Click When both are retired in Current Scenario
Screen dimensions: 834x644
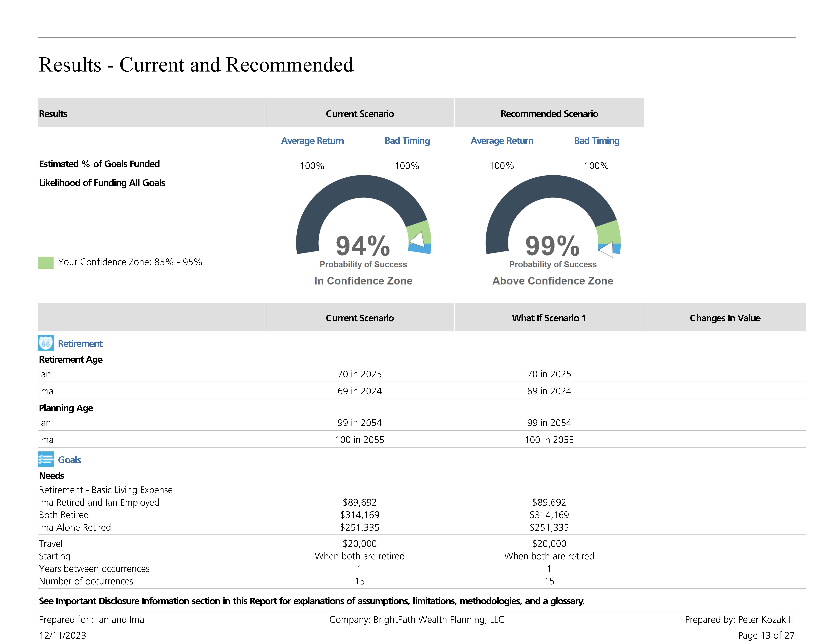click(x=360, y=556)
